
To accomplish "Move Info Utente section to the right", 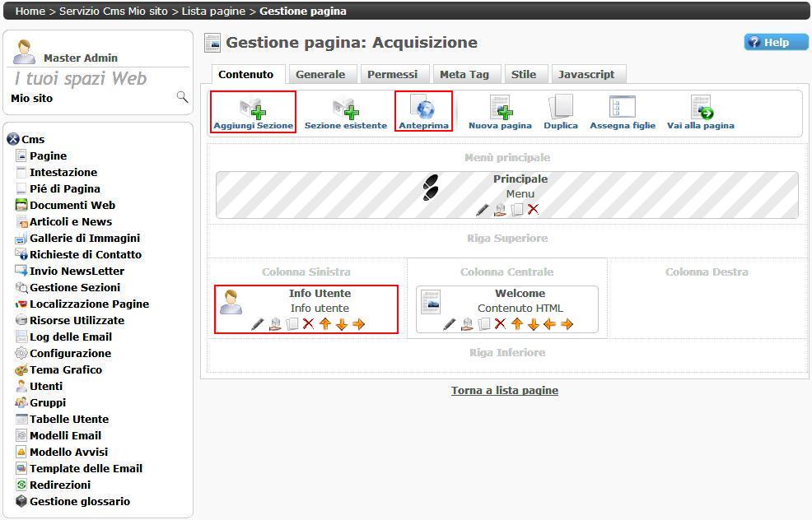I will [x=358, y=324].
